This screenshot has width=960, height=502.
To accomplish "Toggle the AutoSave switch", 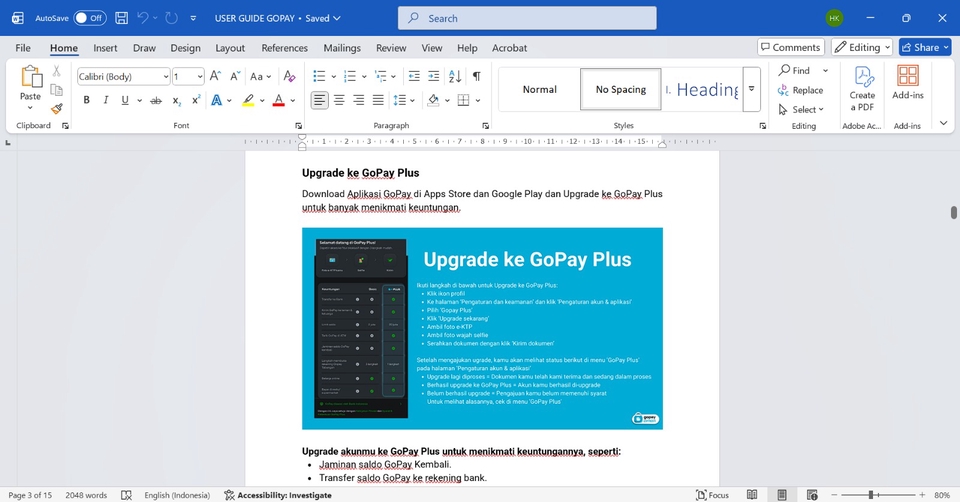I will [89, 18].
